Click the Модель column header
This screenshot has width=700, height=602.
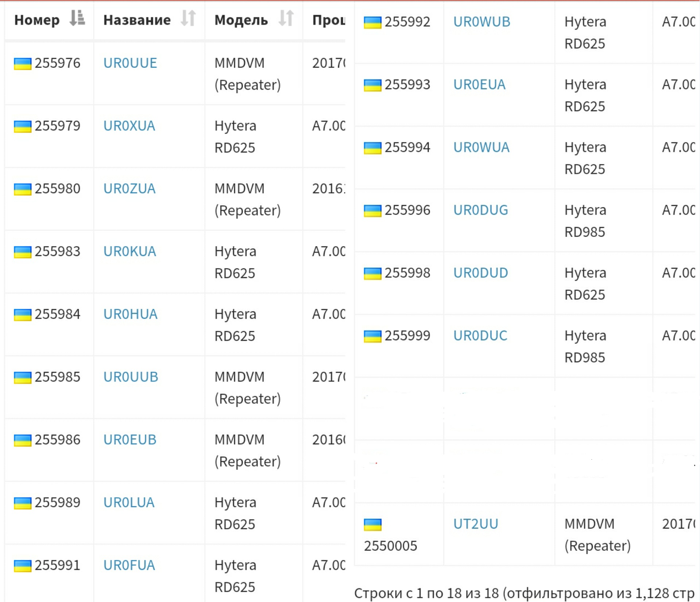(241, 20)
